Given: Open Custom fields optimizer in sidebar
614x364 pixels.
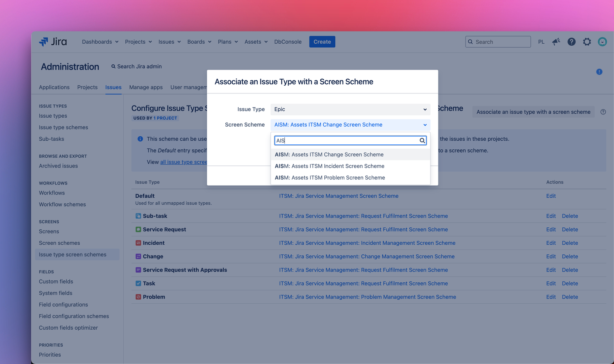Looking at the screenshot, I should [68, 328].
